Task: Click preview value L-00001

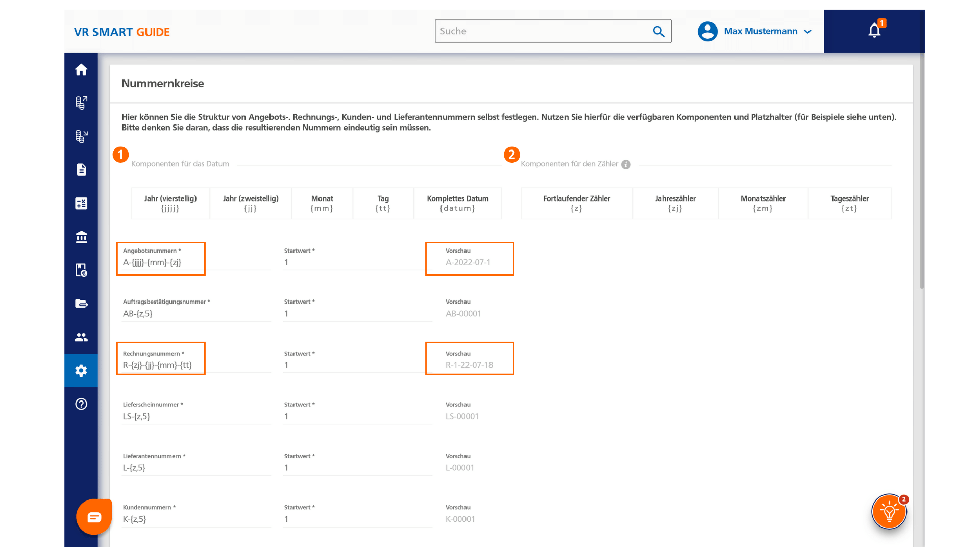Action: click(x=460, y=468)
